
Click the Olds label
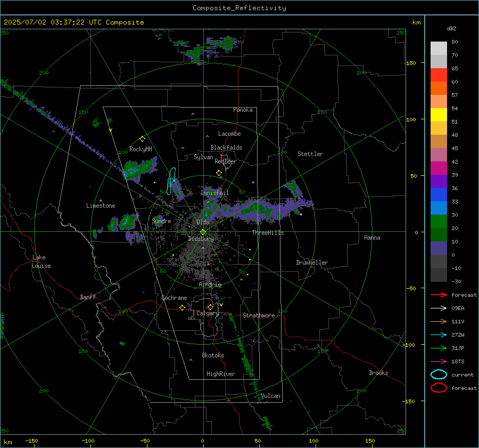point(203,222)
